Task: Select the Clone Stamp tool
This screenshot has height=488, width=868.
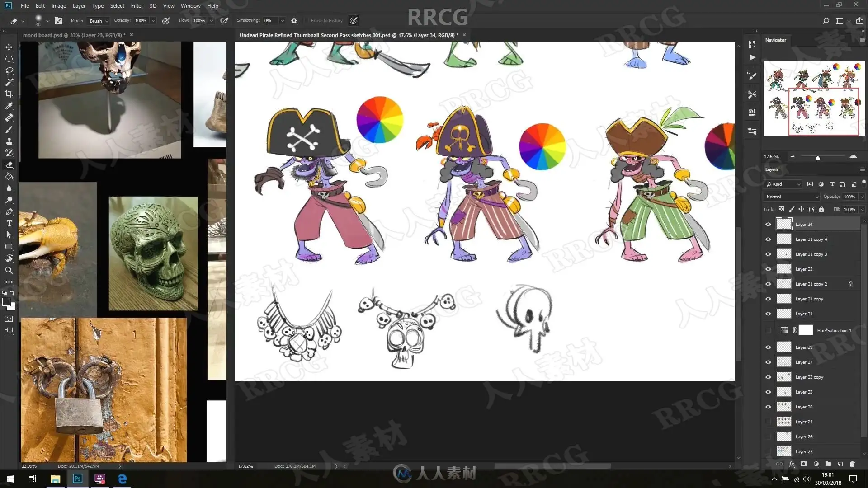Action: click(9, 141)
